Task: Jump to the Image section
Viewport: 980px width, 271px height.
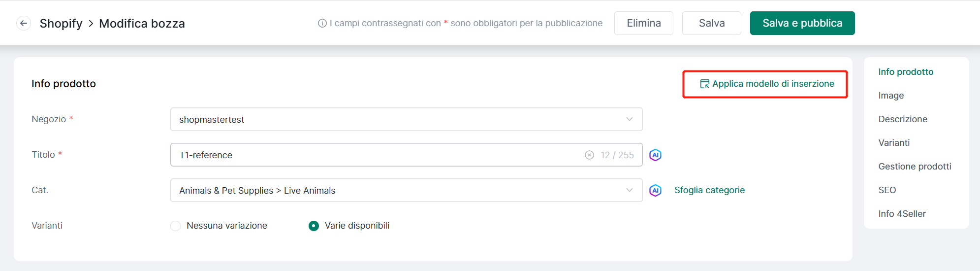Action: (891, 96)
